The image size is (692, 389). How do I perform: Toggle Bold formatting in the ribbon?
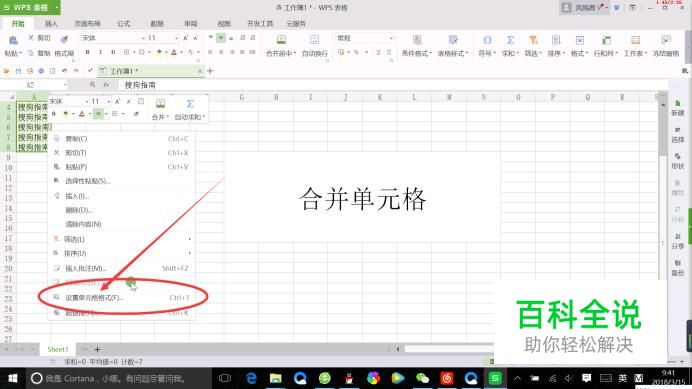[x=88, y=52]
